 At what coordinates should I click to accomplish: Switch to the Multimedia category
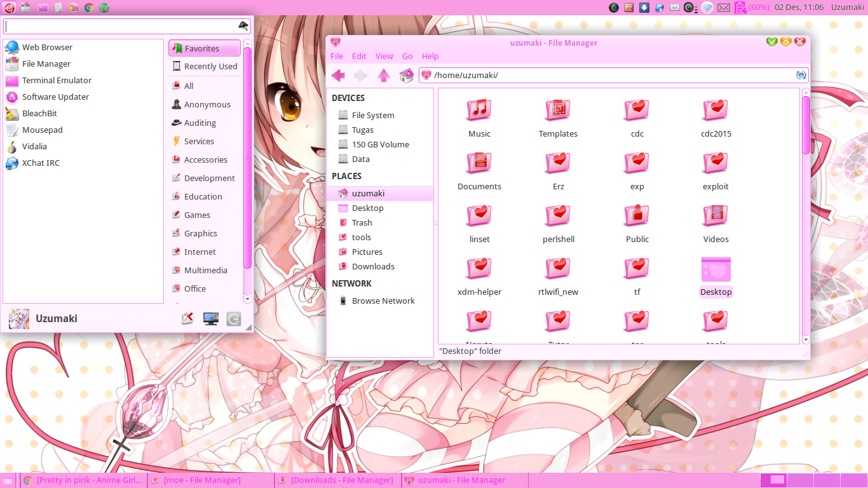(x=207, y=270)
